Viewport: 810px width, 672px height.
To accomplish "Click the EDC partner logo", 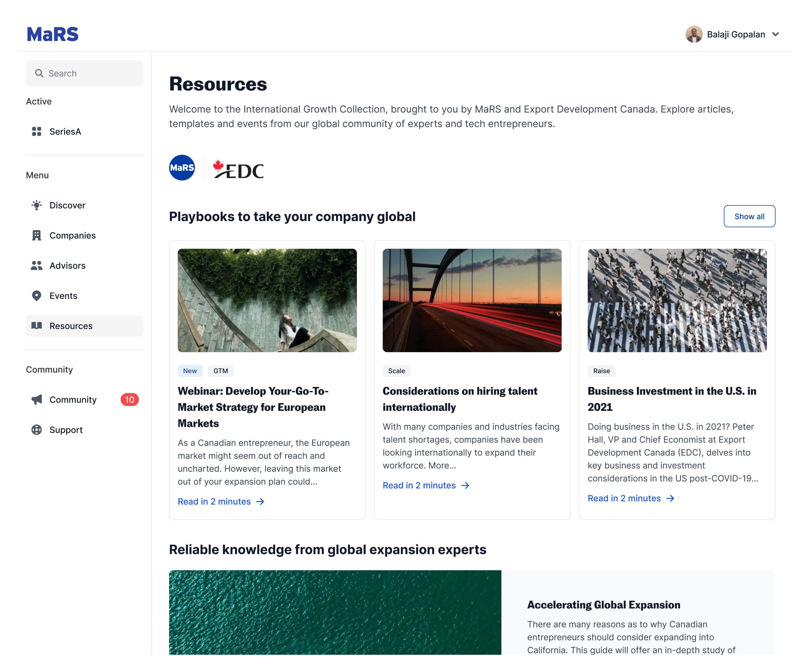I will (x=239, y=170).
